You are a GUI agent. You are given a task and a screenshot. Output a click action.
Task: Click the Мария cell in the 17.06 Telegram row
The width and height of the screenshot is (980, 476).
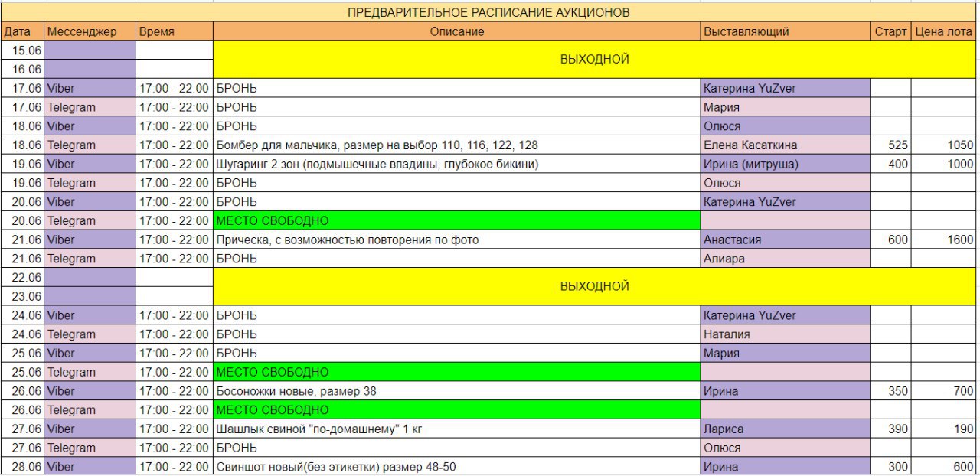tap(786, 107)
